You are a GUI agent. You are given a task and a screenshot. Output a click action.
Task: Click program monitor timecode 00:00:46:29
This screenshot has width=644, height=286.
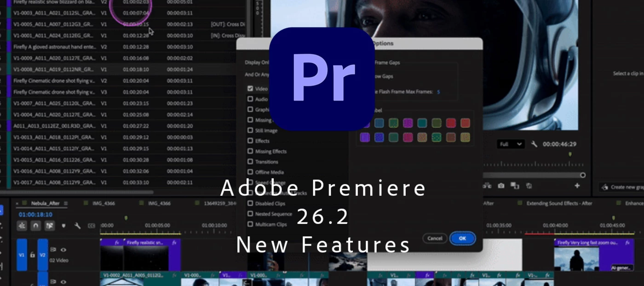[x=559, y=144]
